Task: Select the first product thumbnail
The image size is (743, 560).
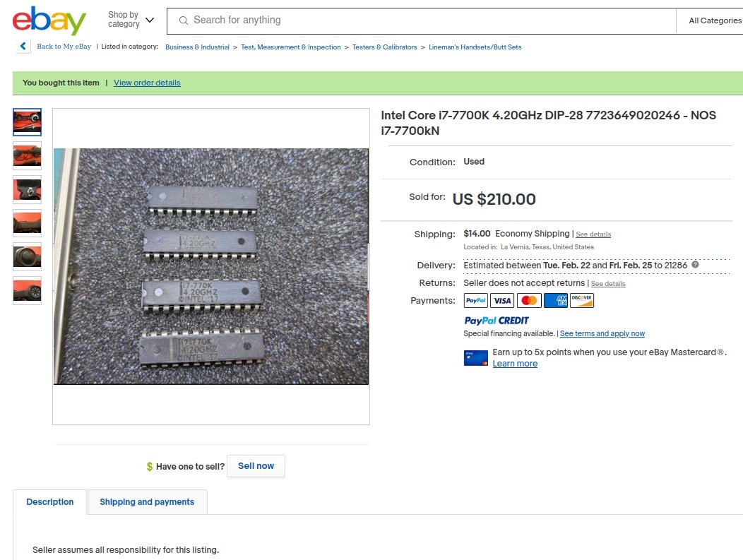Action: tap(28, 121)
